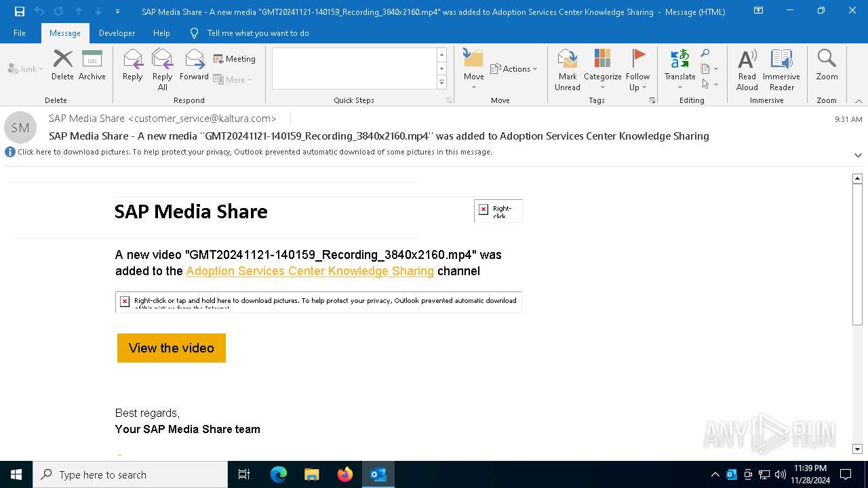Open the More respond options dropdown
Image resolution: width=868 pixels, height=488 pixels.
(x=233, y=79)
